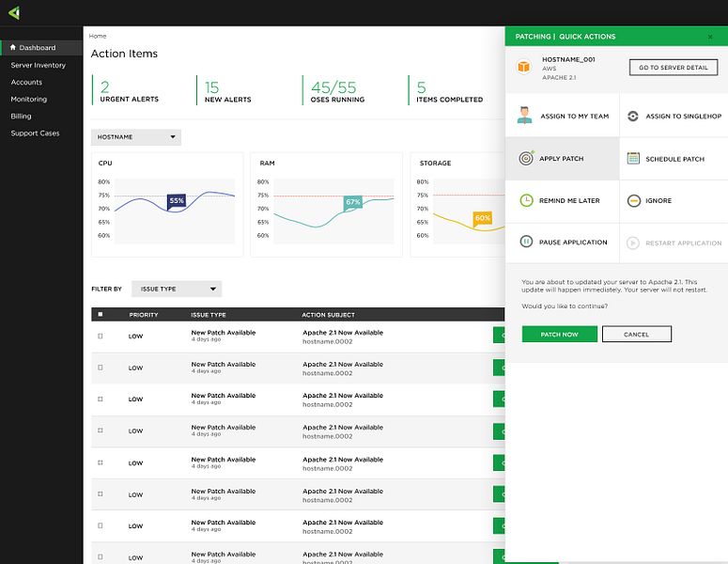Click the Assign to My Team person icon
728x564 pixels.
[525, 116]
